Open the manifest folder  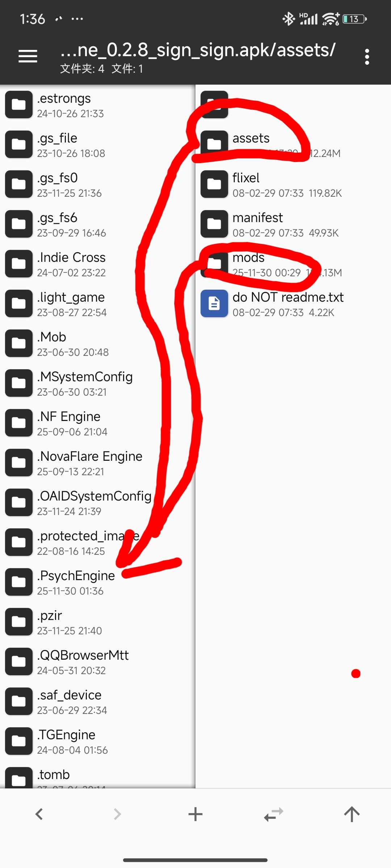pyautogui.click(x=293, y=224)
